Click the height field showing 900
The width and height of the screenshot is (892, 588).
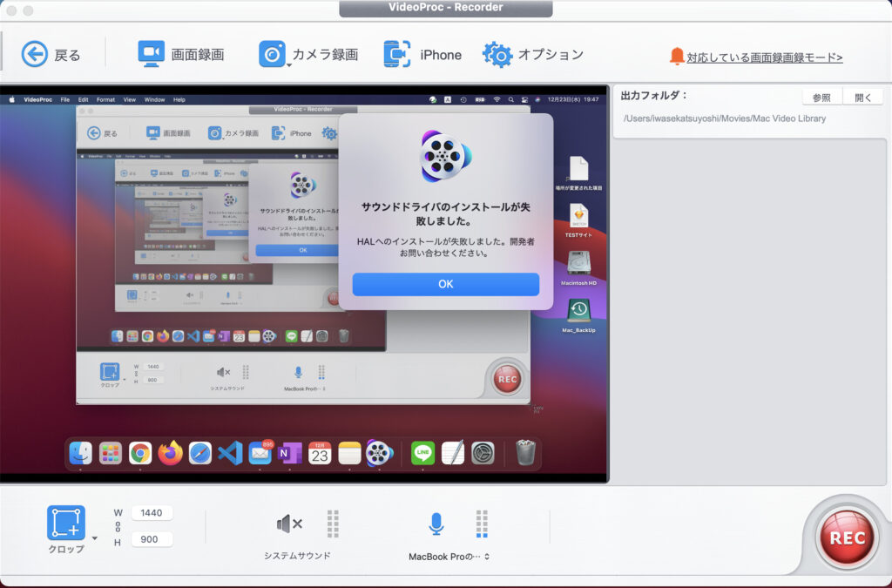tap(152, 539)
